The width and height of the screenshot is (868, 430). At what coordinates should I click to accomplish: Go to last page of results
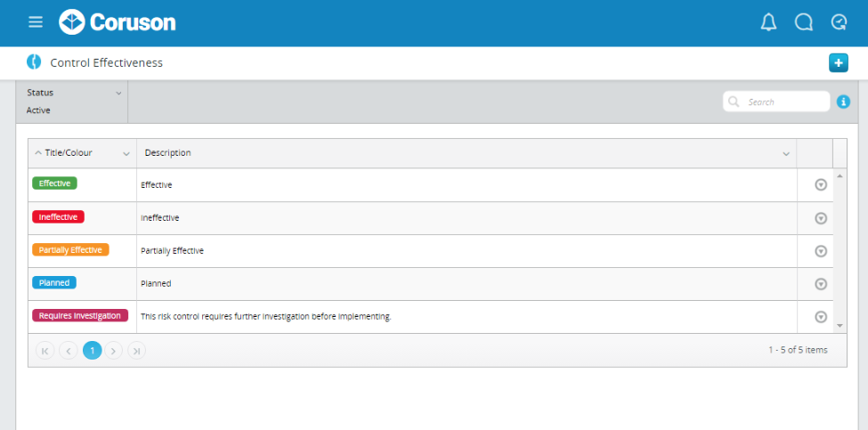tap(137, 350)
